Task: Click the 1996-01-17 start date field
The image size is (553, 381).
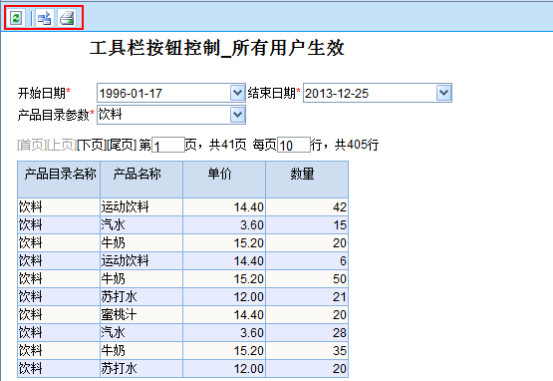Action: click(164, 93)
